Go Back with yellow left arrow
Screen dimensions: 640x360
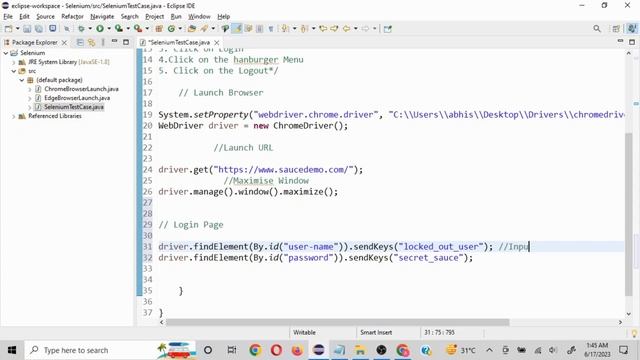(x=347, y=29)
